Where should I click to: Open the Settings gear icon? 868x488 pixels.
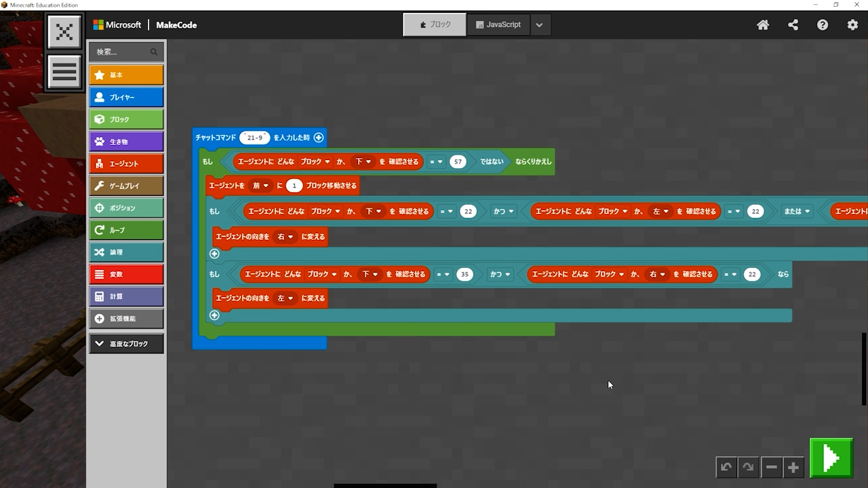click(x=852, y=25)
